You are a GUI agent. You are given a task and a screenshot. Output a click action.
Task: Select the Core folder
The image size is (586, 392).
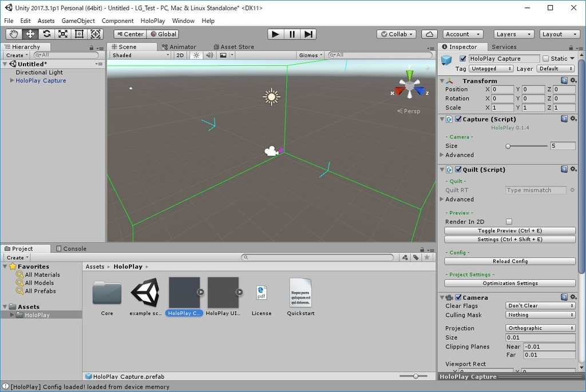(x=107, y=298)
